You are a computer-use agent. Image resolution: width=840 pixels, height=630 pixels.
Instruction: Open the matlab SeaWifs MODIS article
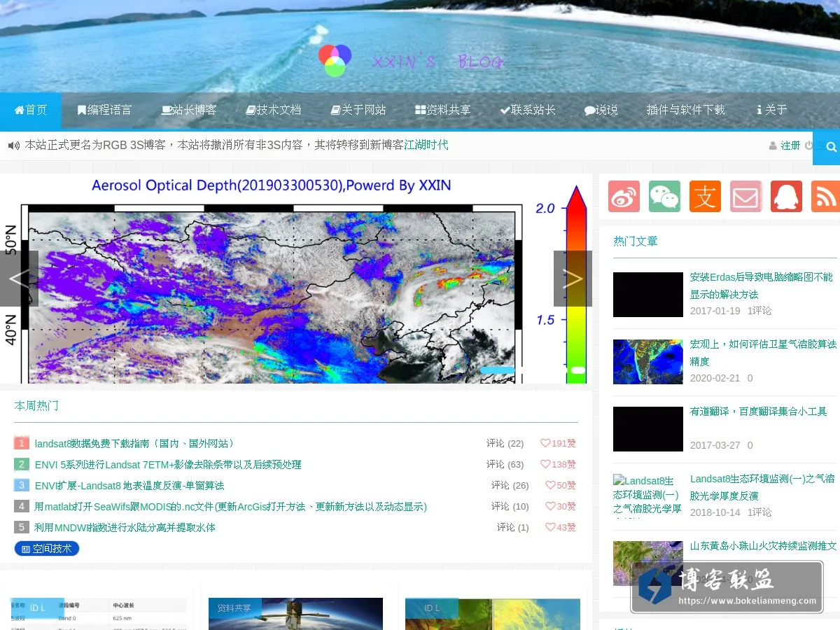tap(230, 506)
